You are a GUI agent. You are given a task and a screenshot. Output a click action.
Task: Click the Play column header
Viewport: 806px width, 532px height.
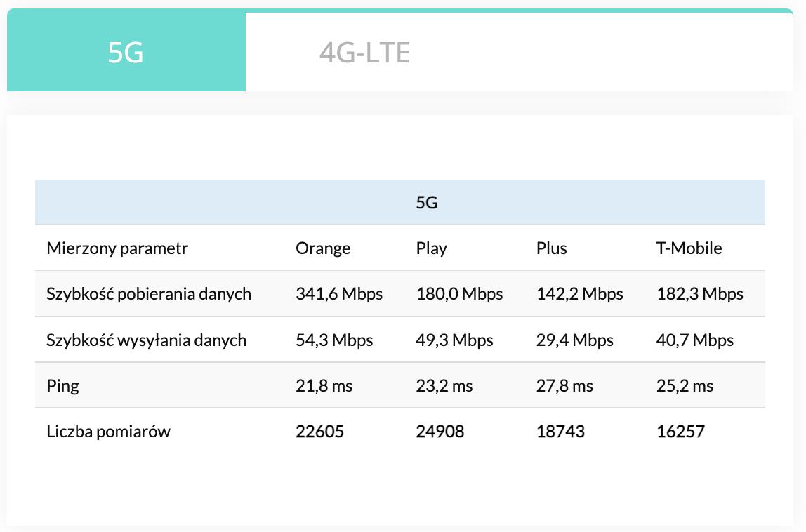431,248
